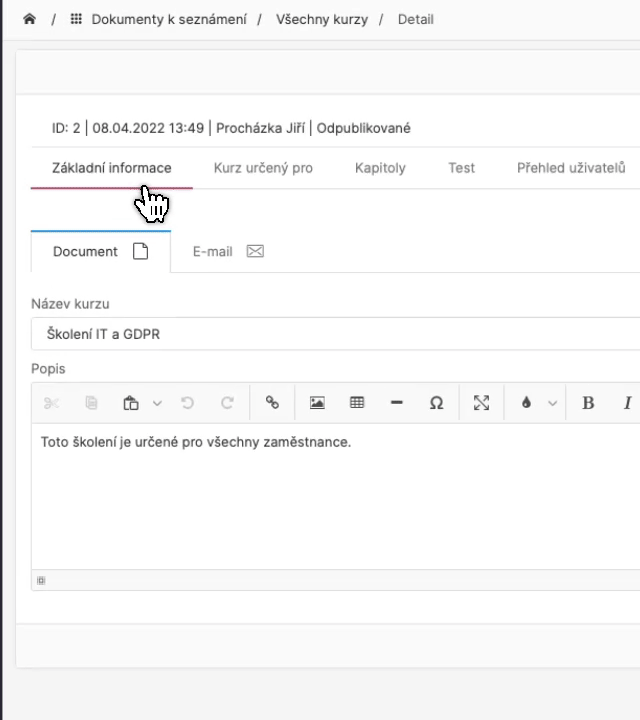Go to Všechny kurzy breadcrumb link
Viewport: 640px width, 720px height.
click(x=322, y=19)
